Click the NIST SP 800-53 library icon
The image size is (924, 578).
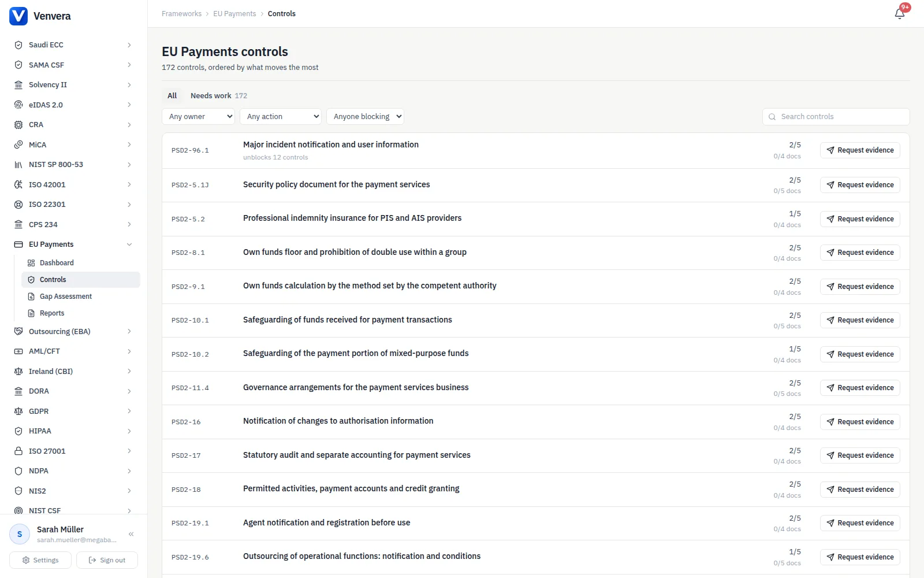(x=18, y=165)
